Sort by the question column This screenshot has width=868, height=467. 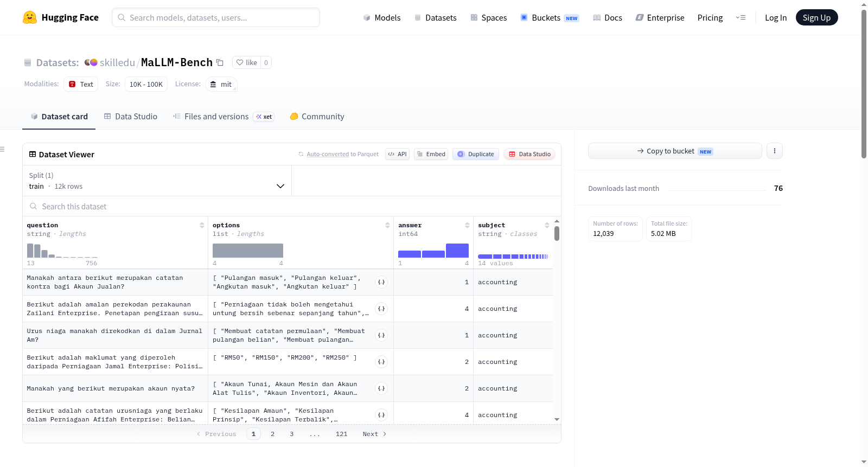pyautogui.click(x=202, y=225)
